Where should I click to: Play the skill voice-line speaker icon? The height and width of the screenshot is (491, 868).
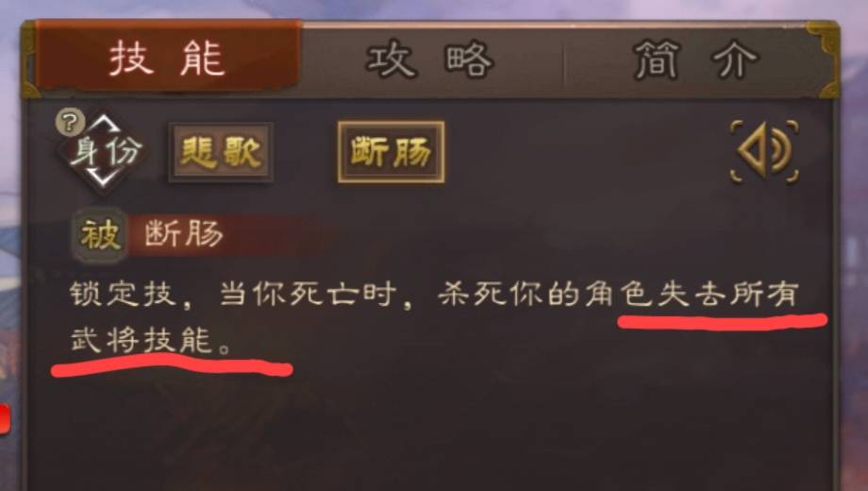(764, 151)
